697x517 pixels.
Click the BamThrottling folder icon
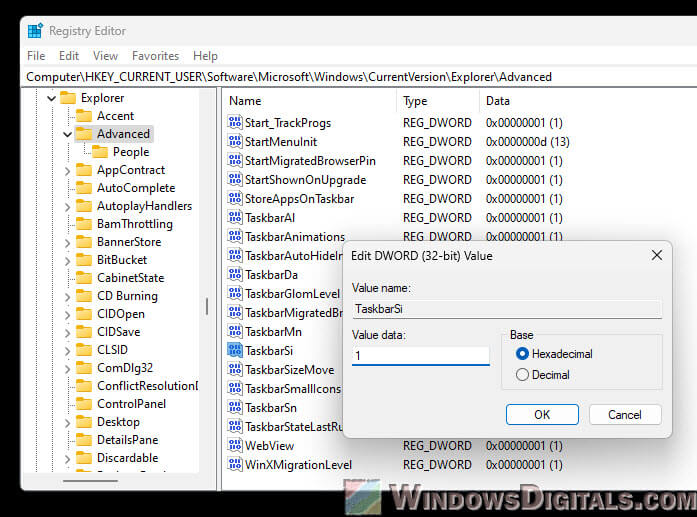pos(84,224)
